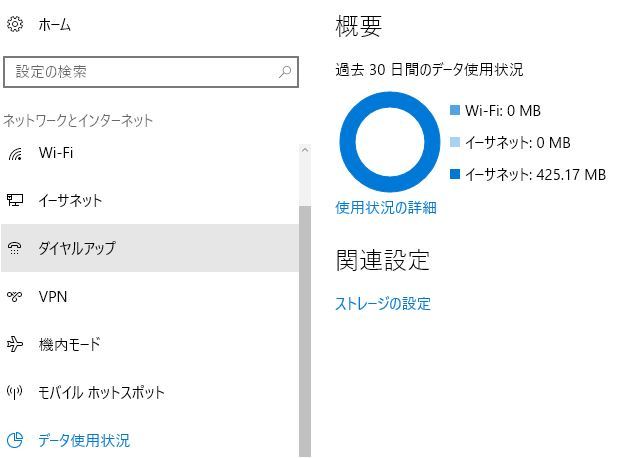Select ダイヤルアップ in the sidebar
Viewport: 644px width, 458px height.
click(77, 249)
